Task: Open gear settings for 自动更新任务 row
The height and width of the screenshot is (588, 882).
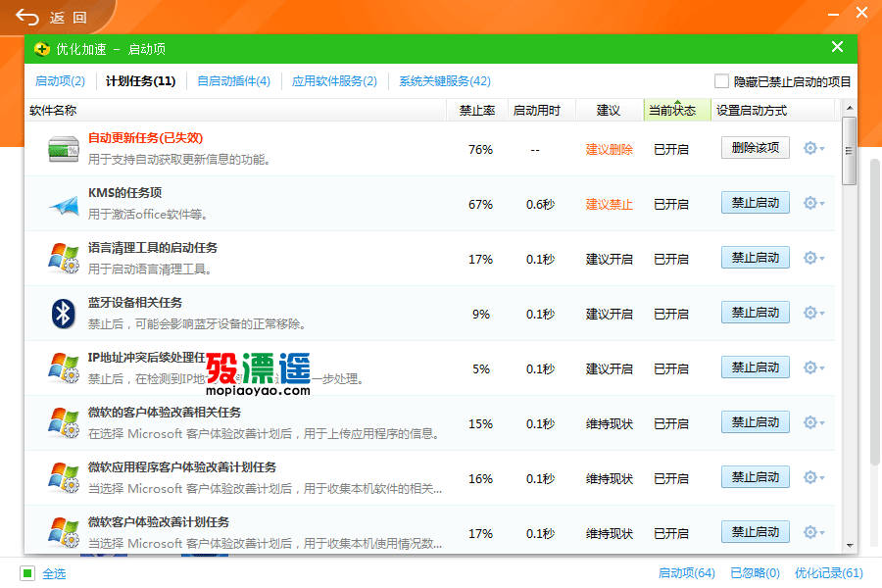Action: [813, 148]
